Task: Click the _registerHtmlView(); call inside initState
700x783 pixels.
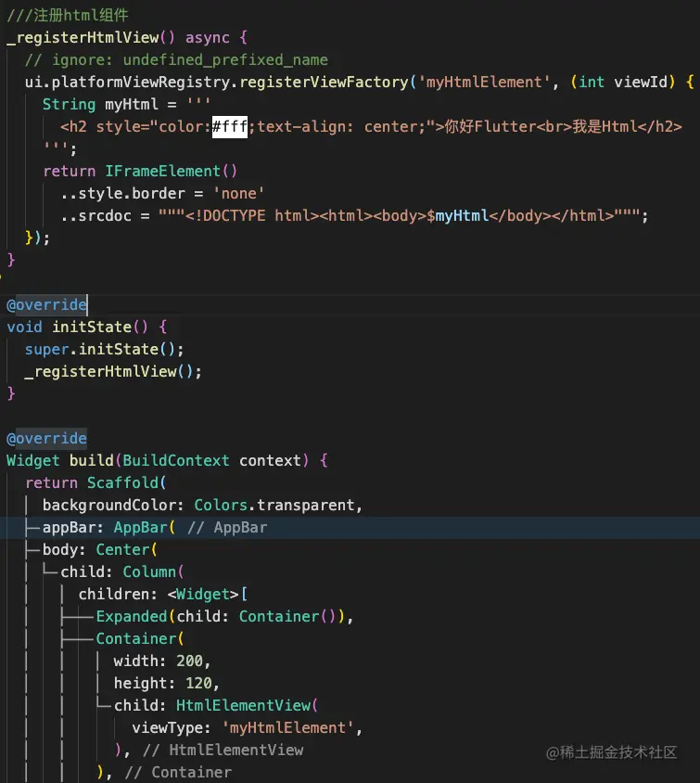Action: click(113, 371)
